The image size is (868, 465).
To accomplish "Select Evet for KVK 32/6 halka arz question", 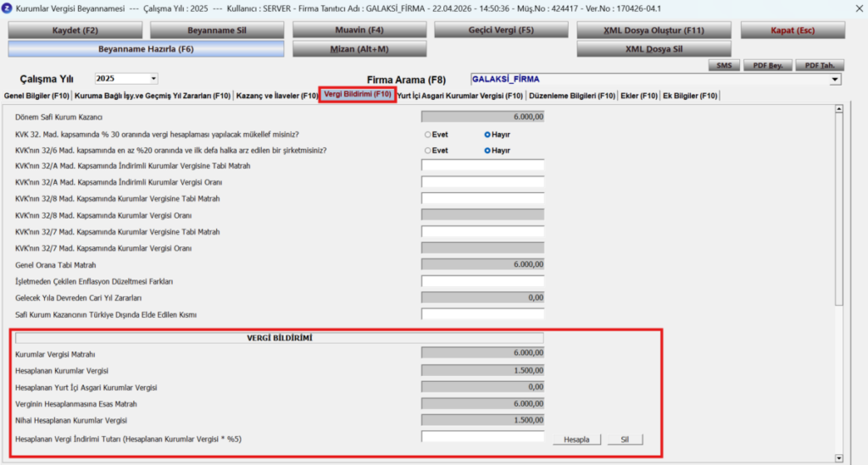I will (x=428, y=151).
